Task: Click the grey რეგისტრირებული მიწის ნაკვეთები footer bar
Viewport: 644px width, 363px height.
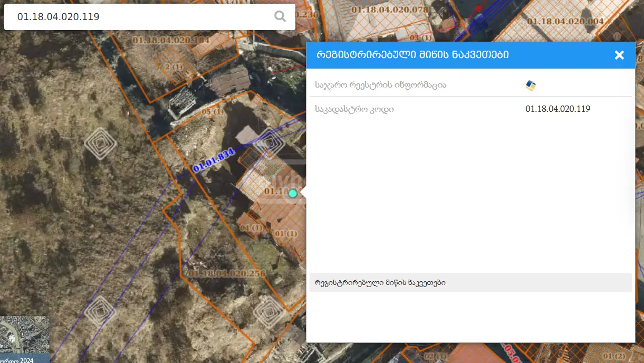Action: point(470,282)
